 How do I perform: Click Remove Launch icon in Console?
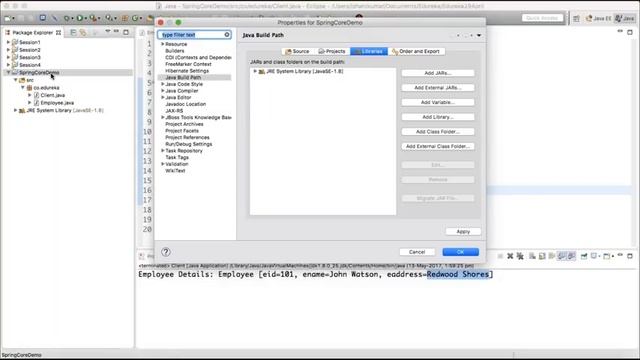point(510,256)
